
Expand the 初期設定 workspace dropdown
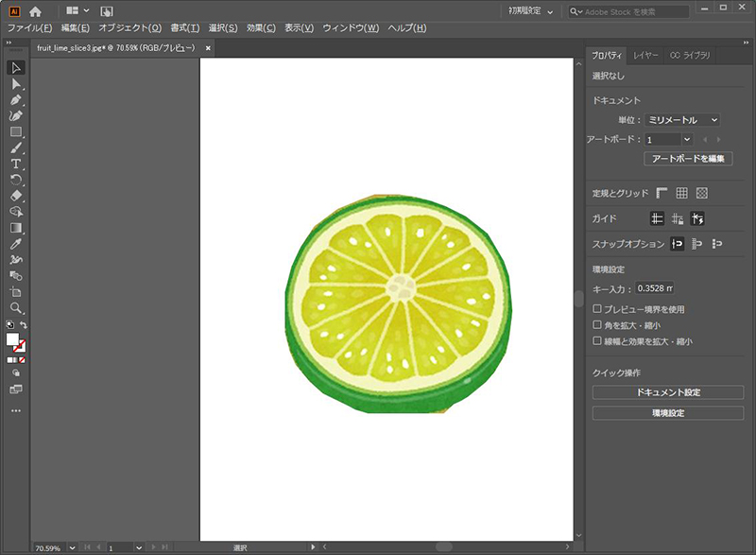pyautogui.click(x=529, y=11)
